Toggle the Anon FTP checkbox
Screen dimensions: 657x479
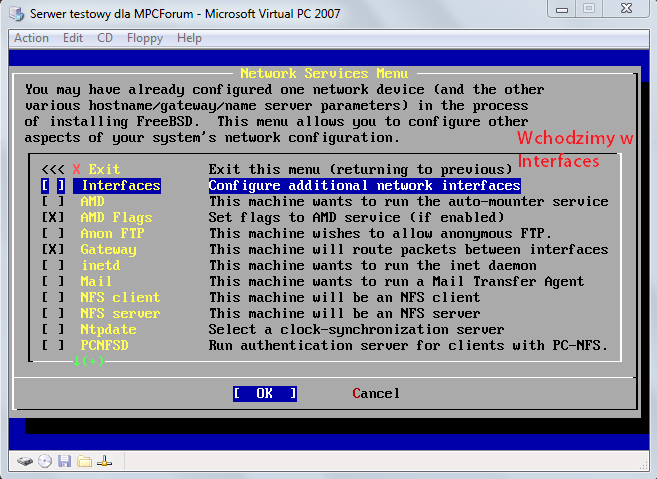coord(53,233)
